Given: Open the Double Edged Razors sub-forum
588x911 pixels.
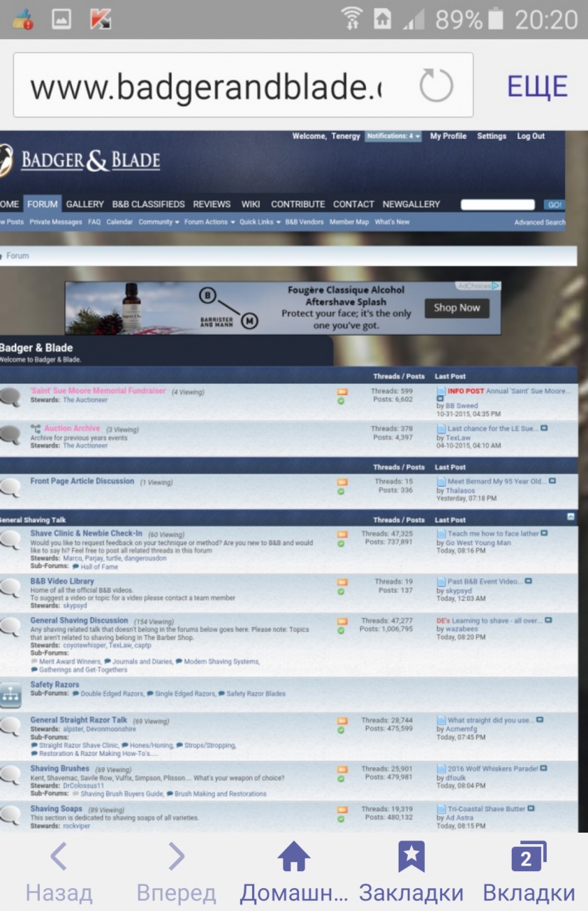Looking at the screenshot, I should click(112, 694).
